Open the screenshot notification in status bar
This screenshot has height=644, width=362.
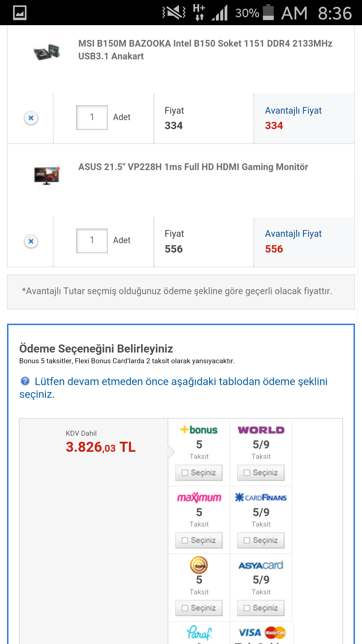click(x=20, y=13)
